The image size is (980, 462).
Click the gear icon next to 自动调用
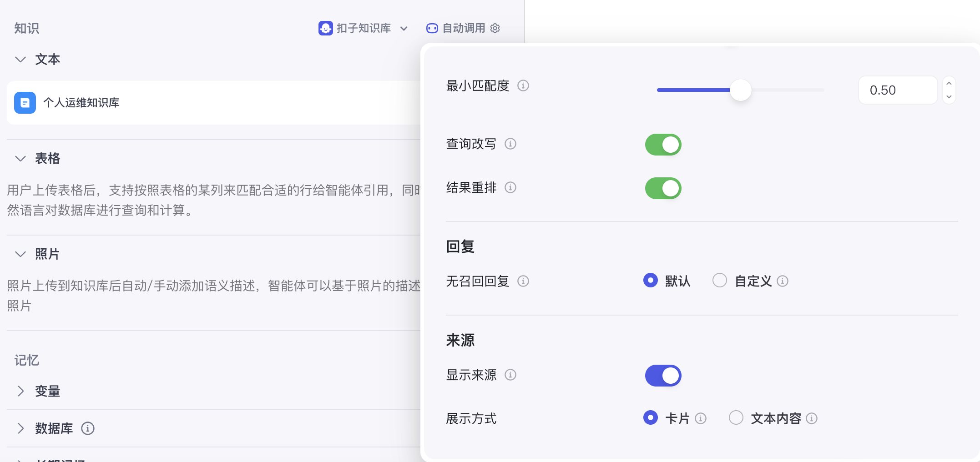coord(495,28)
